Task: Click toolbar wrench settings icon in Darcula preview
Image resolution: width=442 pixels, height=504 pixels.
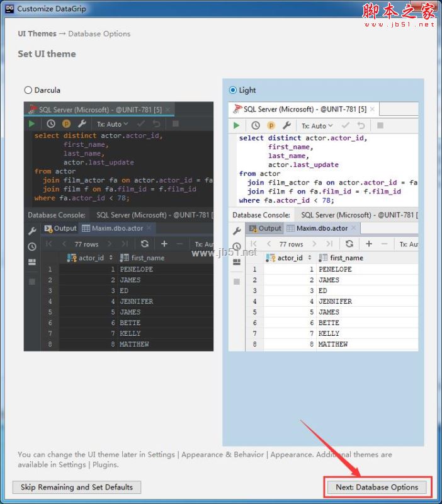Action: tap(82, 123)
